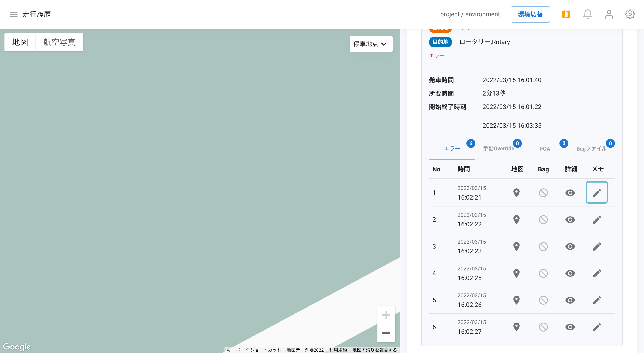Image resolution: width=644 pixels, height=353 pixels.
Task: Show error 2 location on map
Action: click(x=517, y=220)
